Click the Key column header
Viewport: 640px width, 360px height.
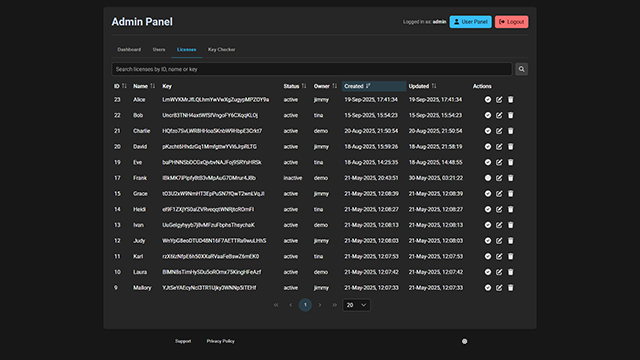click(167, 86)
